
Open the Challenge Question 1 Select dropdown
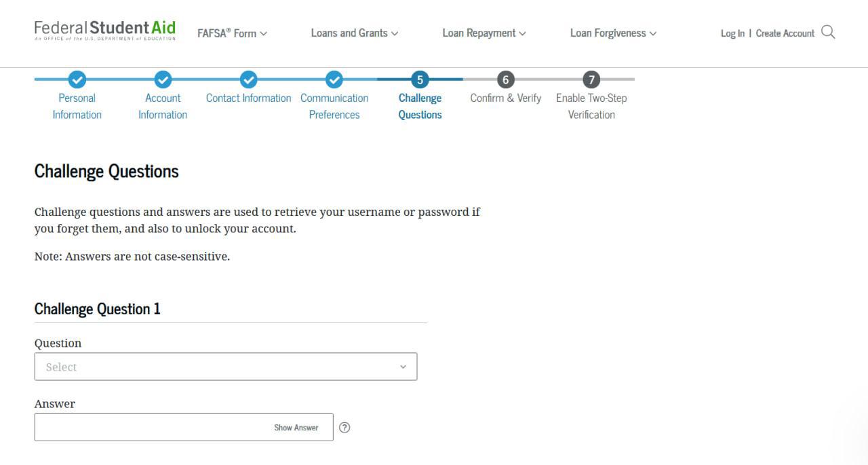click(x=226, y=367)
